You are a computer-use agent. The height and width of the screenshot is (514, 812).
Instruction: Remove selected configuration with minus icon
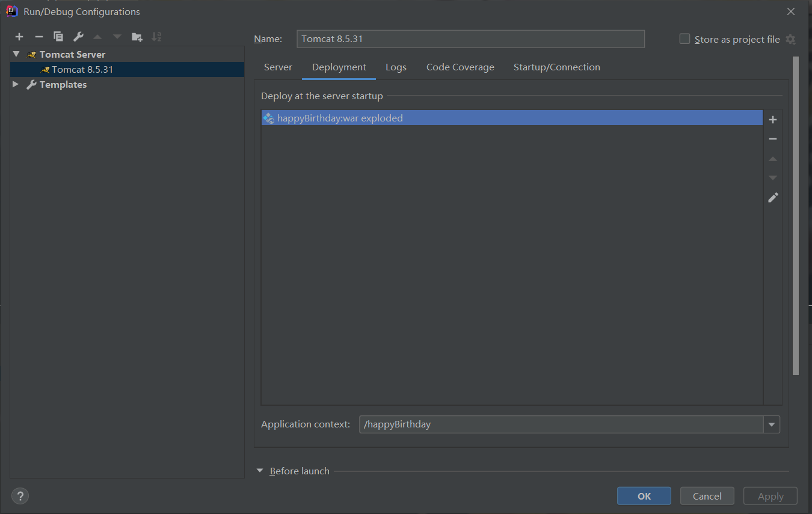click(x=38, y=37)
